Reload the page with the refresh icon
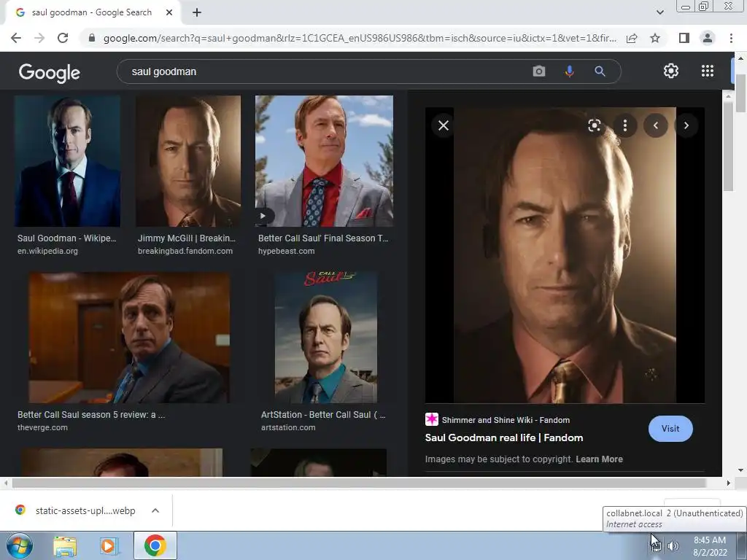 (x=63, y=38)
